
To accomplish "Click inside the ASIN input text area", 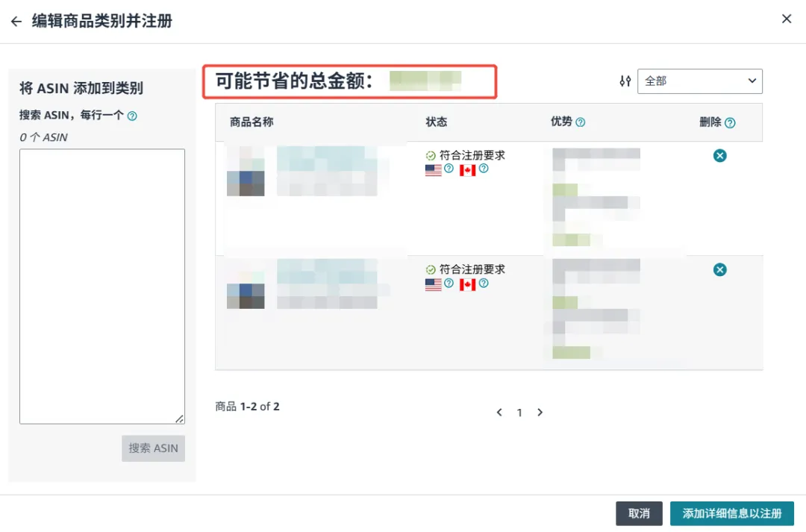I will pos(101,284).
